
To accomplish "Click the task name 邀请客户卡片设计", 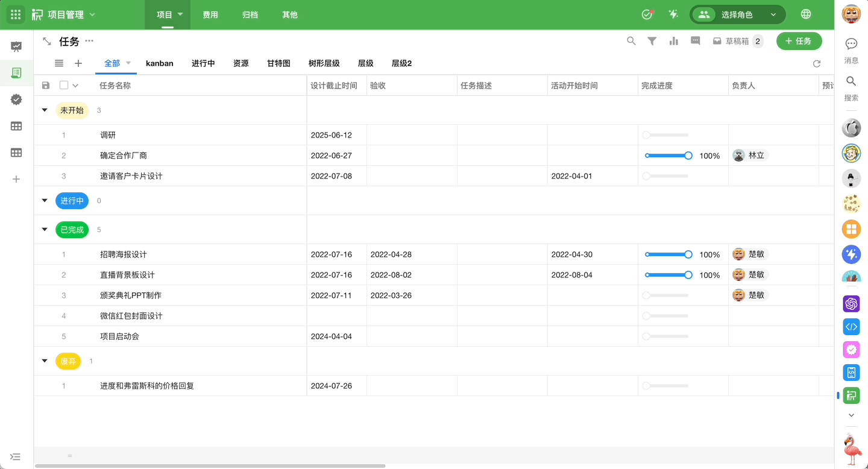I will (x=131, y=176).
